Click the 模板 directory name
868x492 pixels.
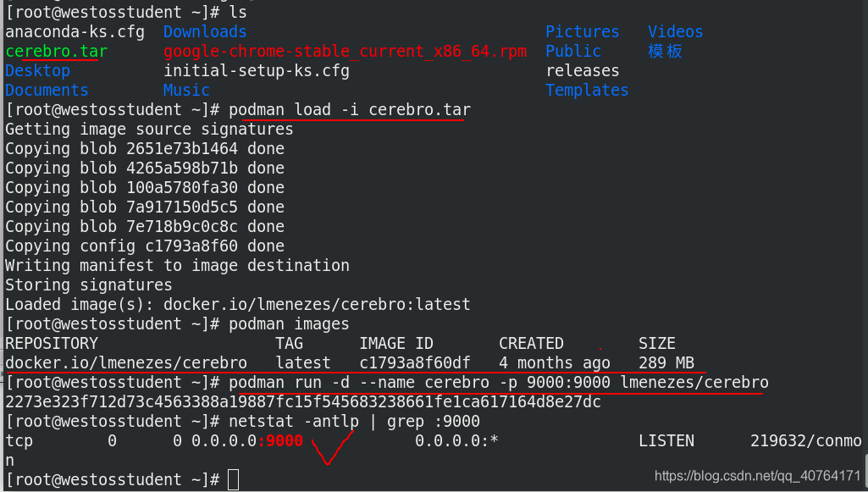tap(665, 52)
